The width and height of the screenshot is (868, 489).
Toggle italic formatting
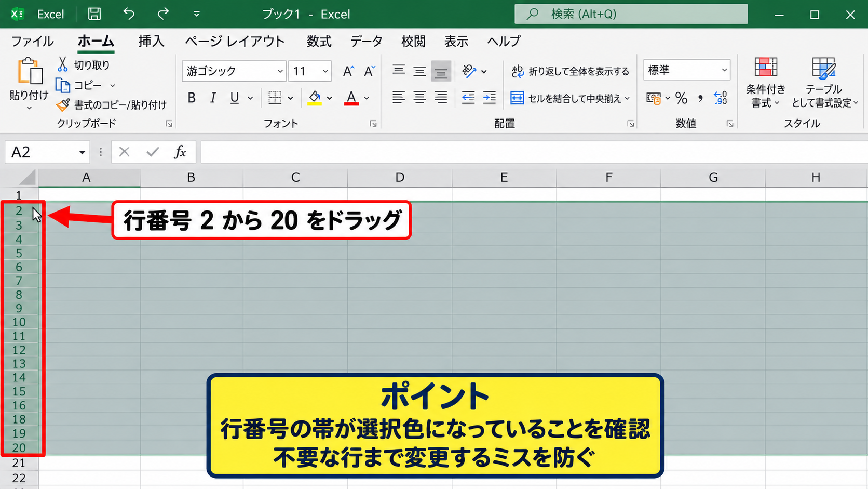tap(213, 98)
